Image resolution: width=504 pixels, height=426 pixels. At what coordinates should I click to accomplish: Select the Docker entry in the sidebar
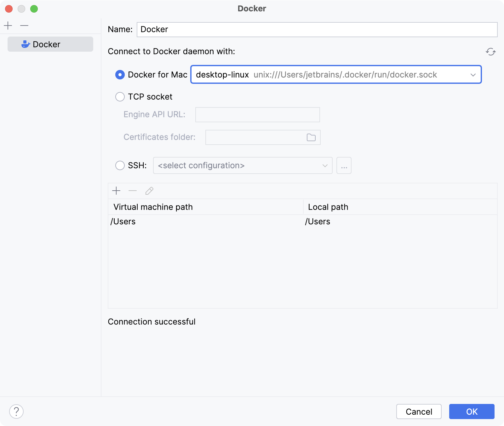point(50,44)
